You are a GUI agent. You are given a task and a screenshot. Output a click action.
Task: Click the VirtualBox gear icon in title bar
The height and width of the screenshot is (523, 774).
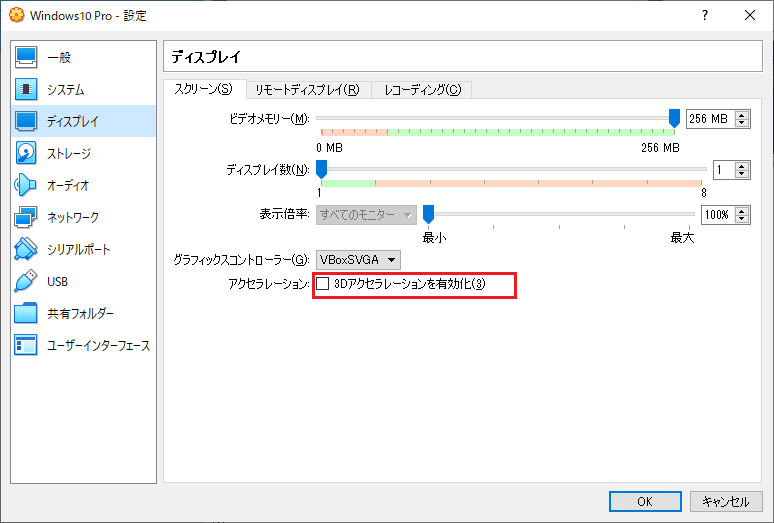[x=17, y=15]
